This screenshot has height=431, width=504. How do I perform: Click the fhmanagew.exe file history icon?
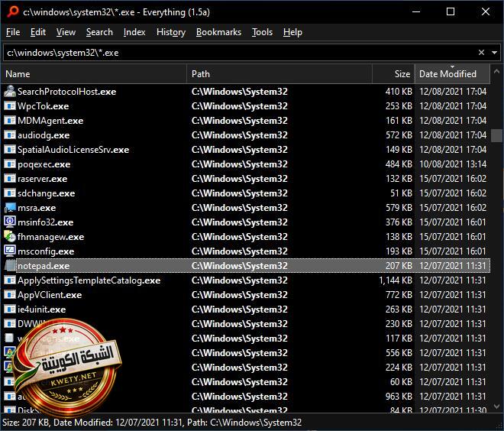(x=10, y=237)
